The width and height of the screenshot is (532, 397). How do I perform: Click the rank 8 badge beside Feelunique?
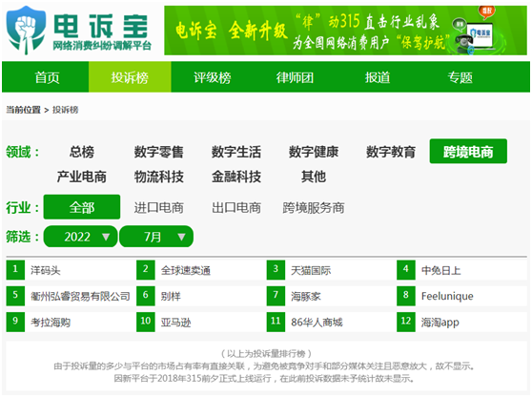(x=406, y=296)
